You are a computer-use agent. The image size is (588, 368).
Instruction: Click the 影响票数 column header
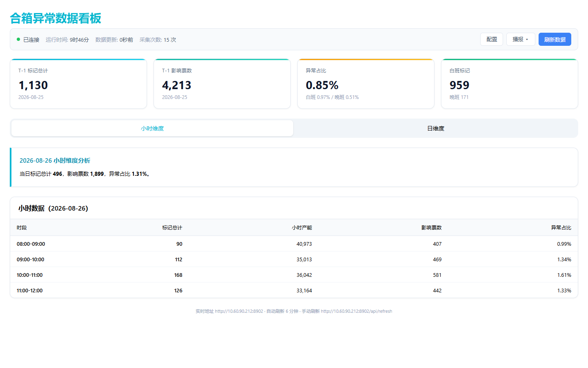click(432, 228)
